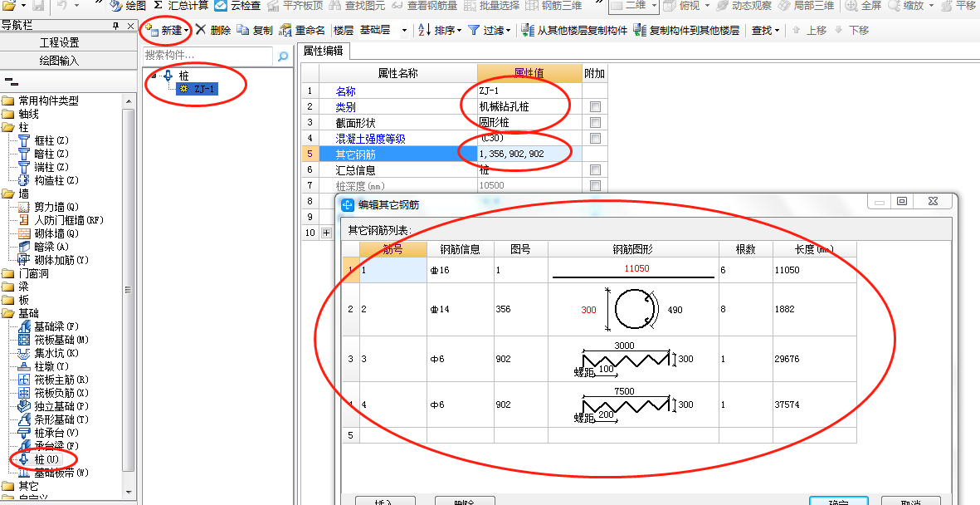Select 砌体加筋(Y) in the navigation tree

[x=61, y=260]
